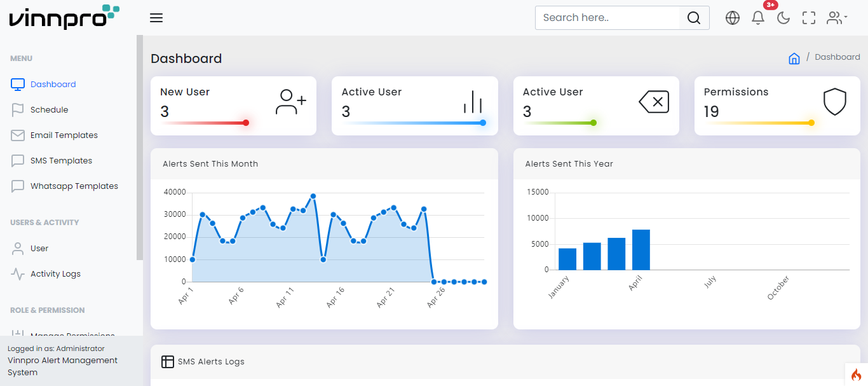The width and height of the screenshot is (868, 386).
Task: Click the bar chart Active User icon
Action: pos(473,102)
